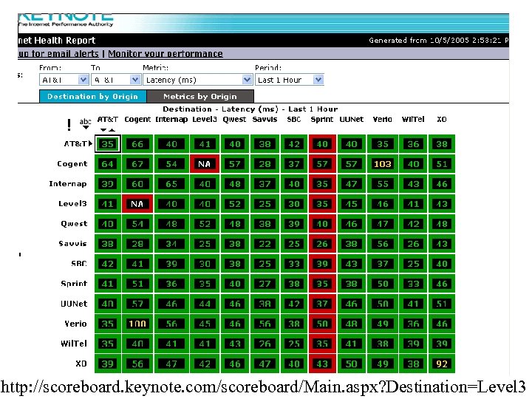This screenshot has width=532, height=399.
Task: Click the yellow 92 value in XO row
Action: tap(442, 364)
